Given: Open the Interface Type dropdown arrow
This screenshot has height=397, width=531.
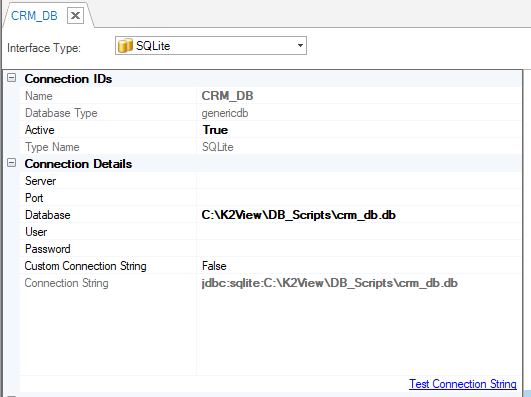Looking at the screenshot, I should [x=300, y=46].
